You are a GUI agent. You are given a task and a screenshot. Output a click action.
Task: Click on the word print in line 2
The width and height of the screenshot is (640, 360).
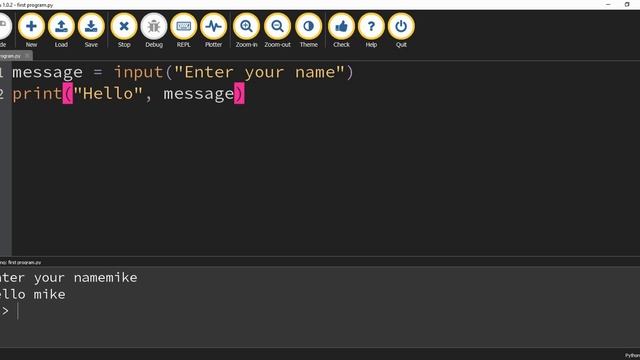click(x=37, y=94)
